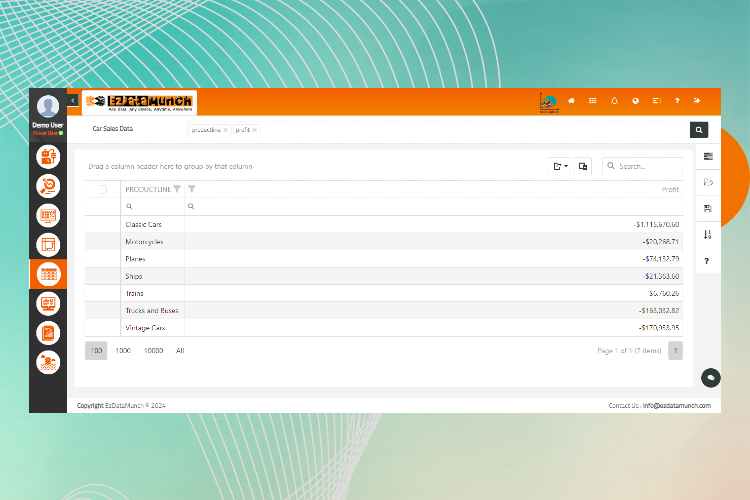This screenshot has height=500, width=750.
Task: Open the right panel settings bars icon
Action: tap(708, 156)
